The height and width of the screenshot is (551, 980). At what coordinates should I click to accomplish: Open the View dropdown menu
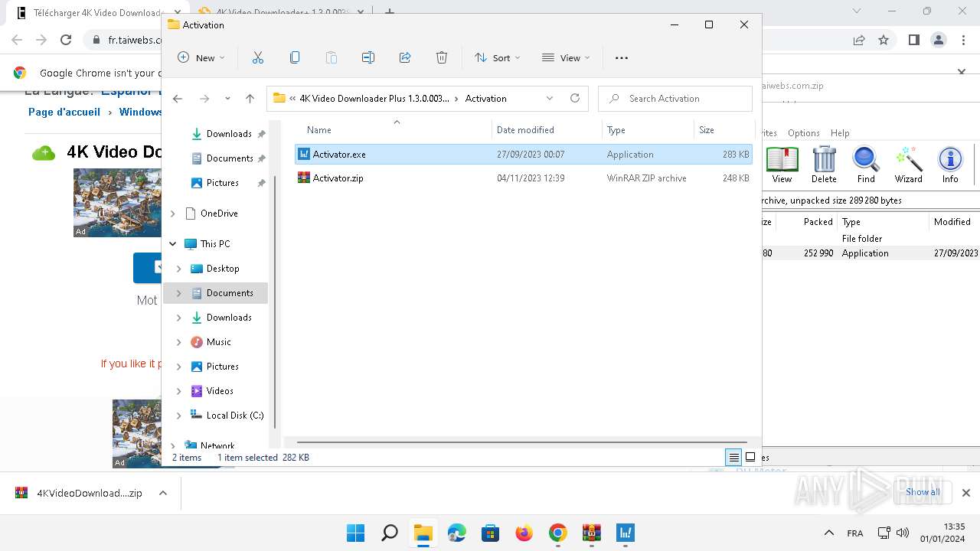[566, 57]
